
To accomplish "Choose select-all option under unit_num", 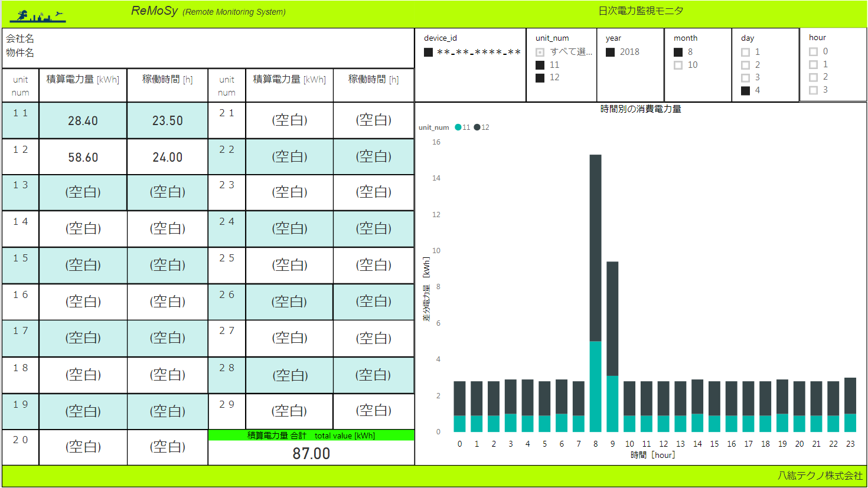I will click(540, 52).
